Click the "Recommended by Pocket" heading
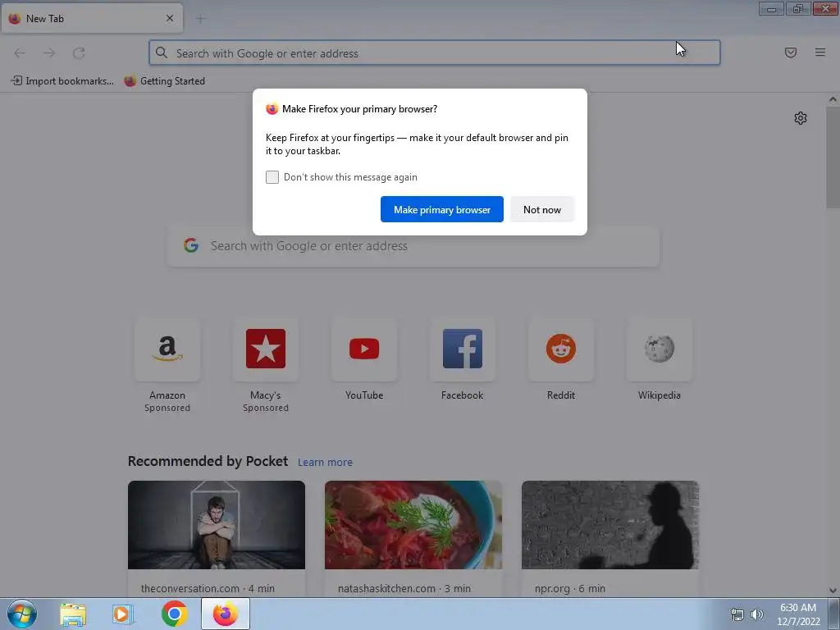This screenshot has height=630, width=840. [x=208, y=461]
